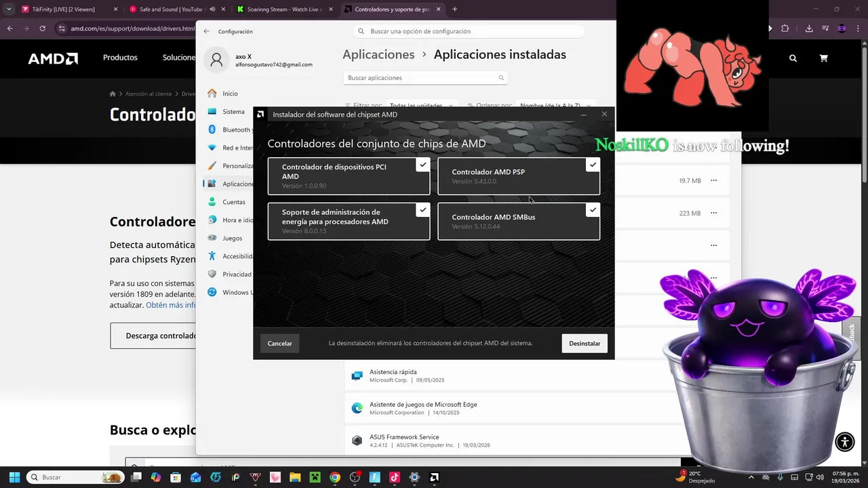The image size is (868, 488).
Task: Open three-dot menu for the 19.7 MB app
Action: 713,181
